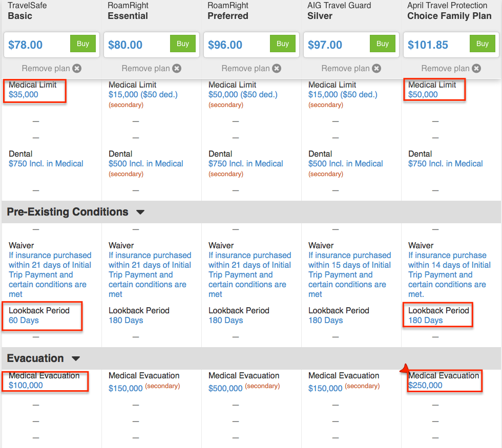
Task: Open $15,000 medical limit of AIG Silver
Action: pos(343,94)
